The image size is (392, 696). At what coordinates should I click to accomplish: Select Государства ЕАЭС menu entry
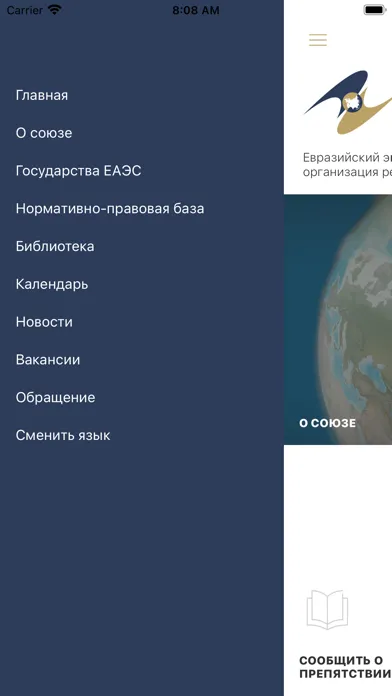tap(79, 171)
